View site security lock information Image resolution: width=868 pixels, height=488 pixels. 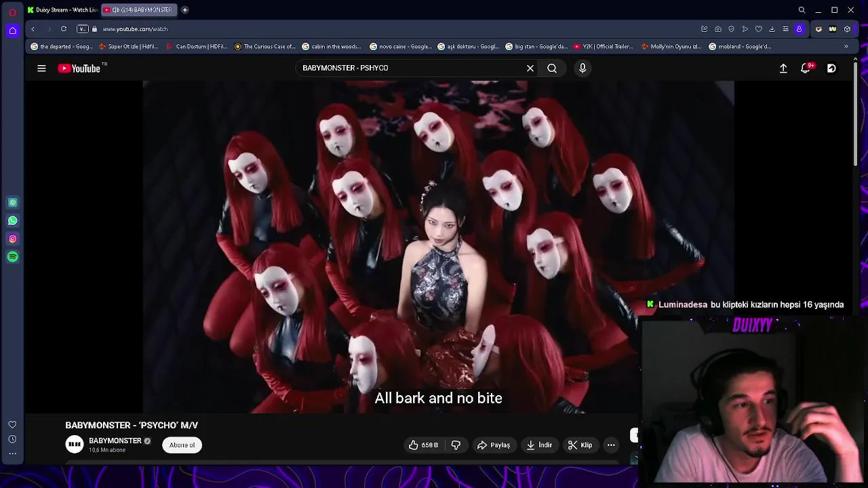pyautogui.click(x=94, y=29)
